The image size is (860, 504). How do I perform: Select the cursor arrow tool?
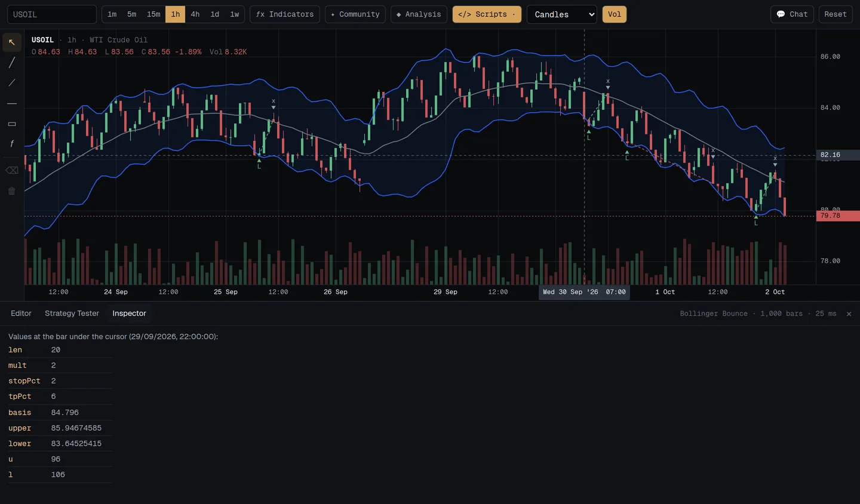[12, 42]
